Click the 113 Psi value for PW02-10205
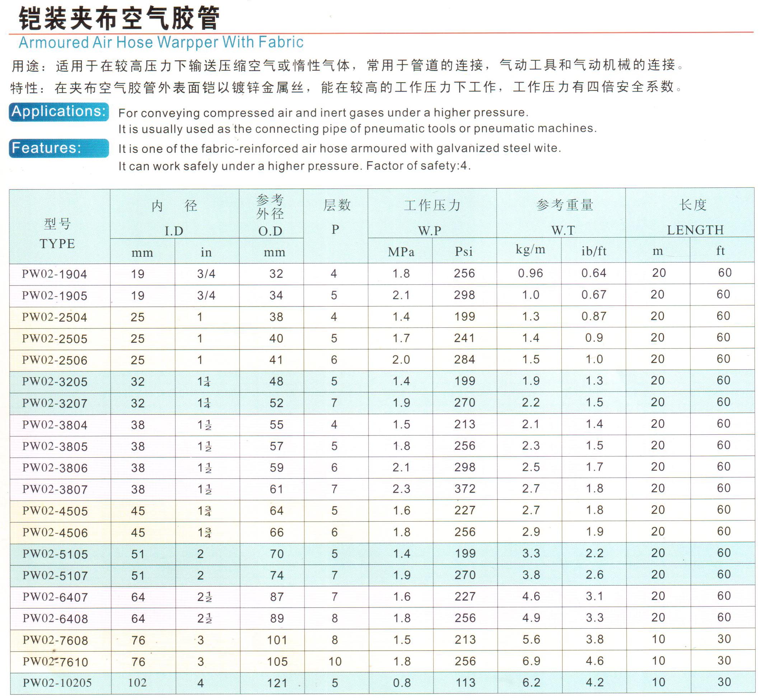 (x=466, y=682)
